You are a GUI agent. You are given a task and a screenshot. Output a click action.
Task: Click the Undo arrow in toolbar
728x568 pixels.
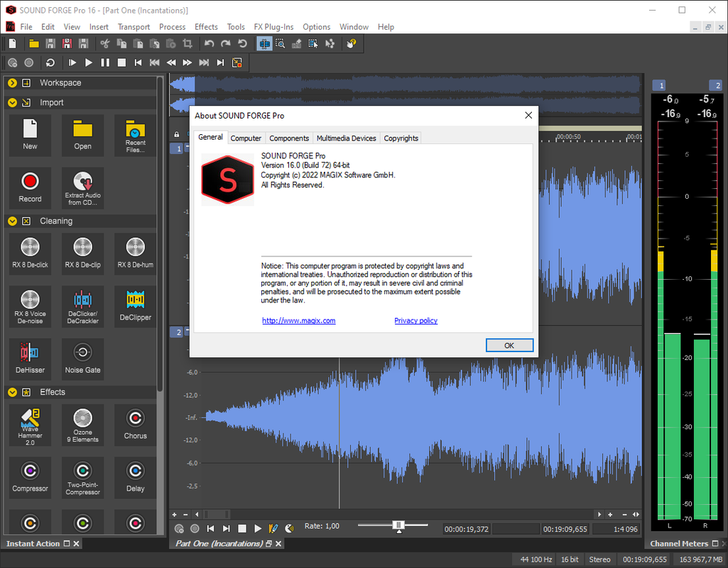click(x=209, y=43)
